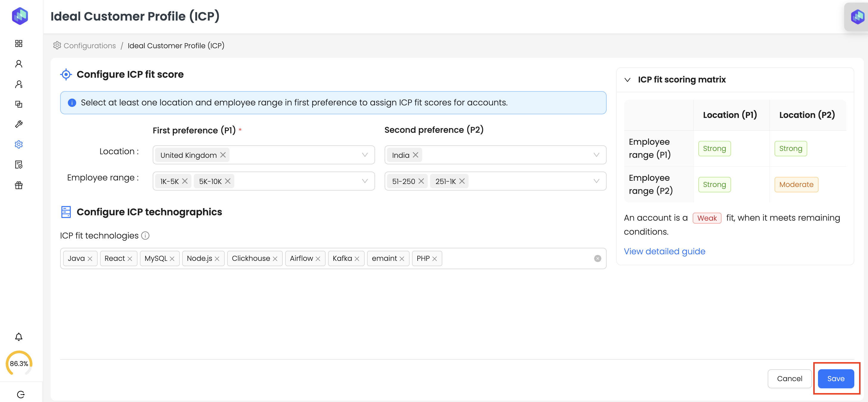Image resolution: width=868 pixels, height=402 pixels.
Task: Click the wrench tools sidebar icon
Action: [19, 124]
